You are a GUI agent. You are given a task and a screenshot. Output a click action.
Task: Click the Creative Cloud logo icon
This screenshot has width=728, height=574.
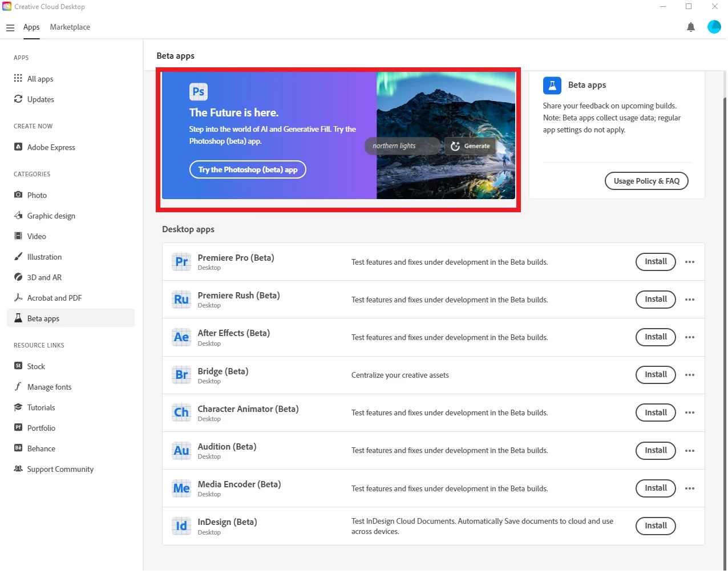click(7, 7)
